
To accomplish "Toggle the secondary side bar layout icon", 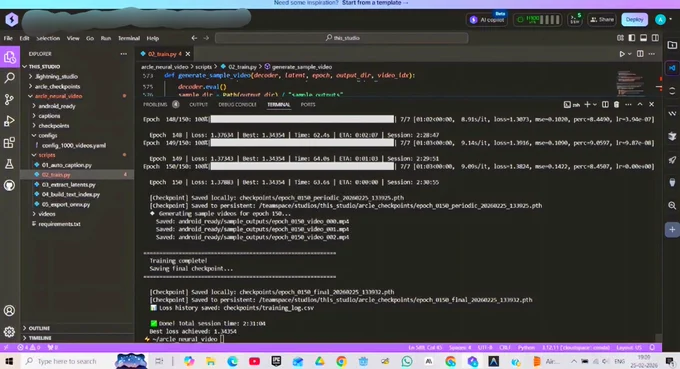I will click(x=655, y=38).
